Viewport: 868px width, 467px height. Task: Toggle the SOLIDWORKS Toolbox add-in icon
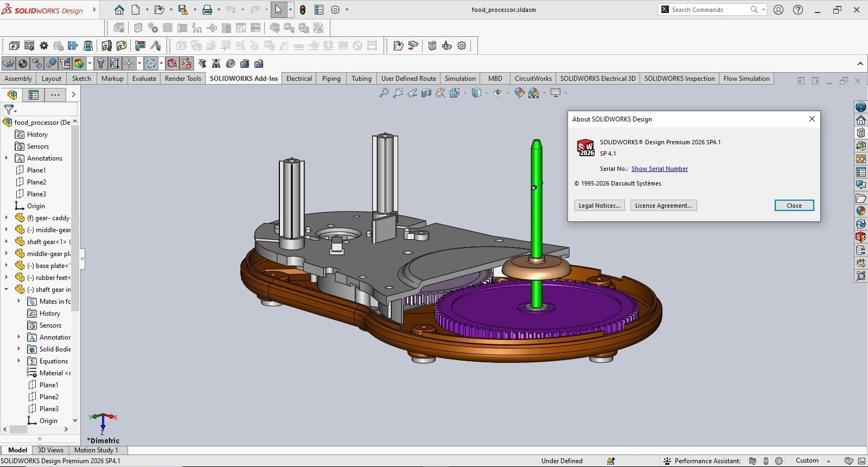point(100,63)
